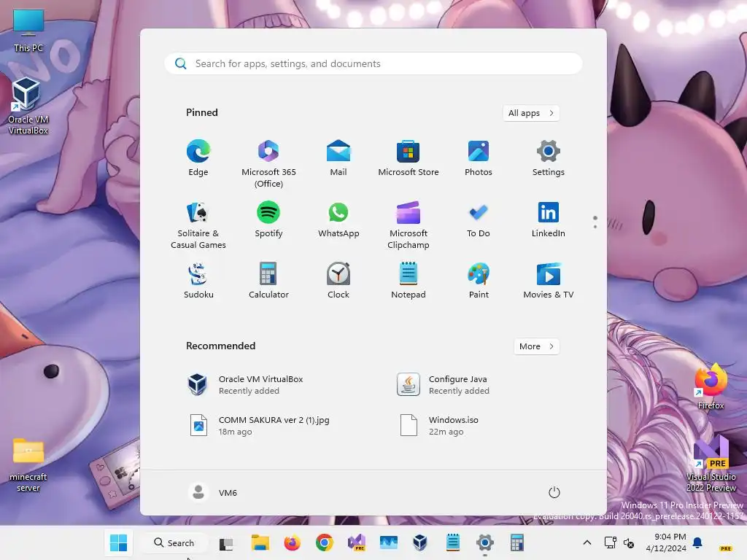The height and width of the screenshot is (560, 747).
Task: Open the To Do app
Action: [x=479, y=219]
